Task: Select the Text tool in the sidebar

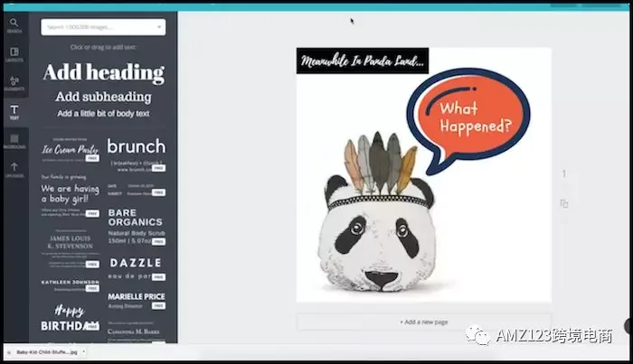Action: (x=14, y=113)
